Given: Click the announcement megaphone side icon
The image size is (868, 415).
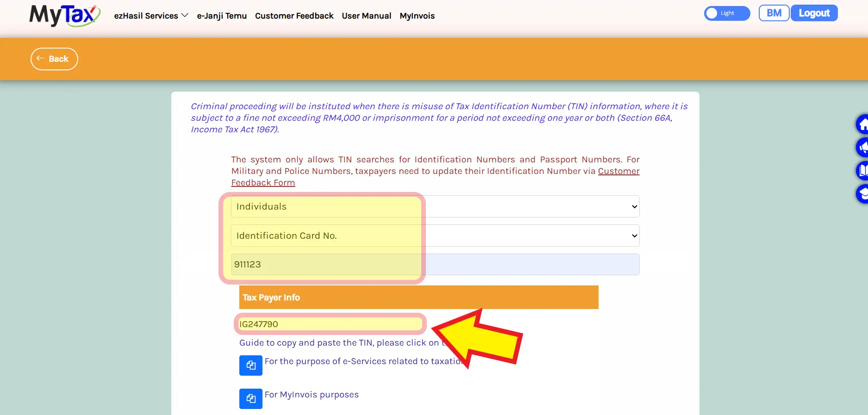Looking at the screenshot, I should (862, 148).
